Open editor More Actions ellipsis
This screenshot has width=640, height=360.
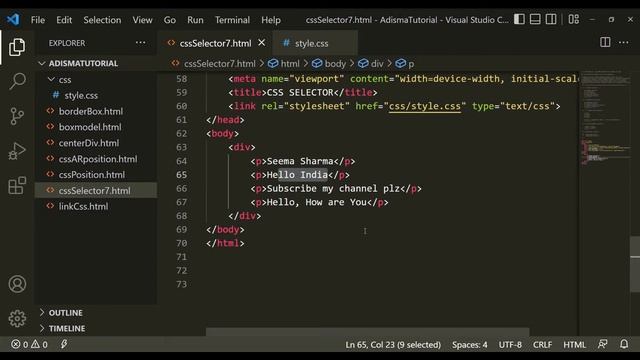[623, 42]
